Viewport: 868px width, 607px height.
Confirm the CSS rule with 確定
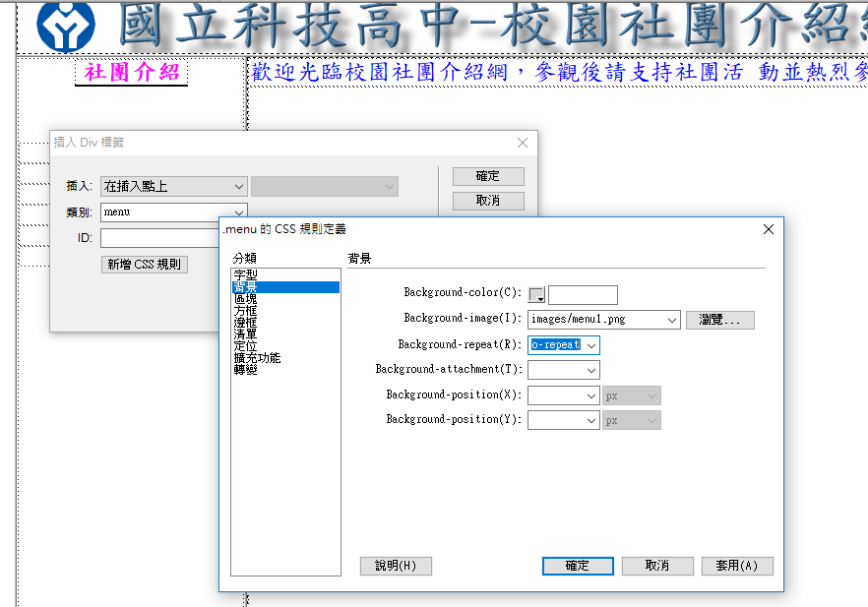(578, 566)
